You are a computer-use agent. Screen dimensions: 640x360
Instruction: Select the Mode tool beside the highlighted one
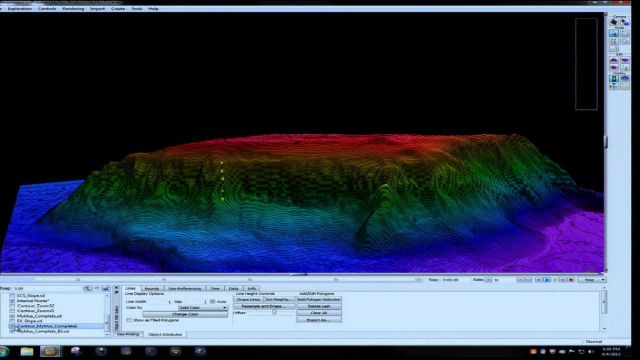tap(625, 33)
